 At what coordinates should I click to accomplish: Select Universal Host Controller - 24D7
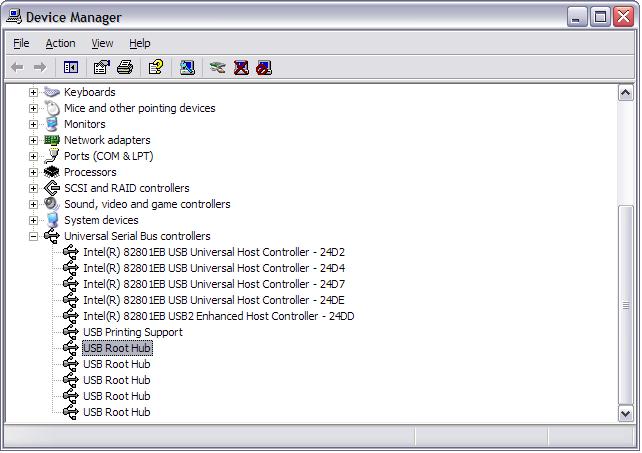coord(214,284)
